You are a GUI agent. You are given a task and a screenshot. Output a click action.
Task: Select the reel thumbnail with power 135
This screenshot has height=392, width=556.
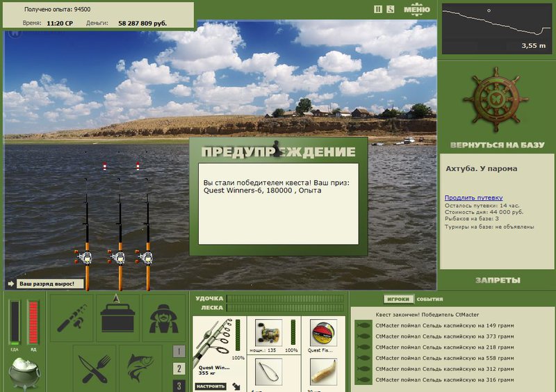[x=268, y=332]
